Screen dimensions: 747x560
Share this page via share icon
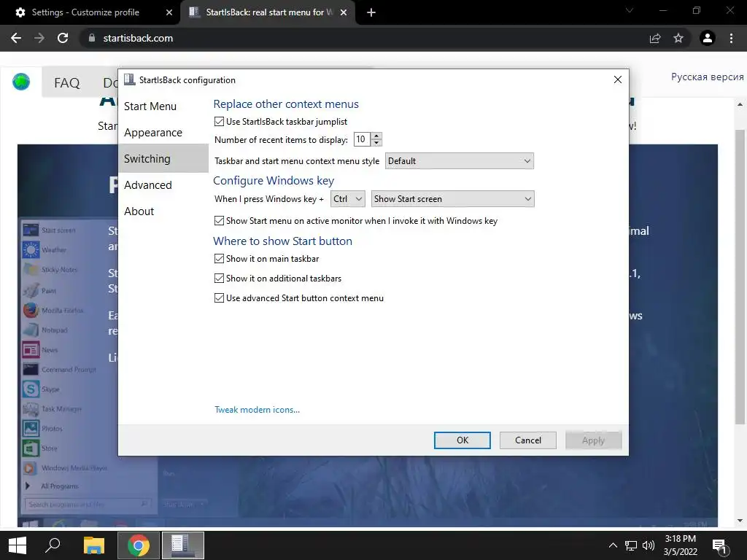655,38
